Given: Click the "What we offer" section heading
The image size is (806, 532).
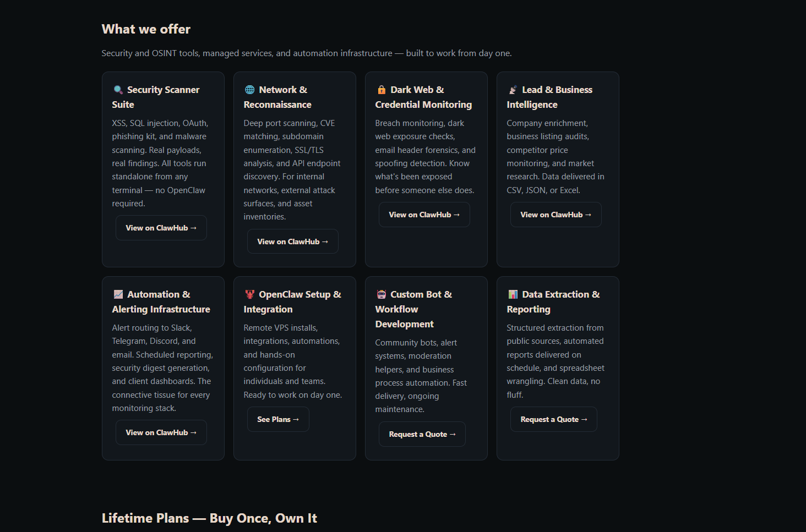Looking at the screenshot, I should (146, 29).
